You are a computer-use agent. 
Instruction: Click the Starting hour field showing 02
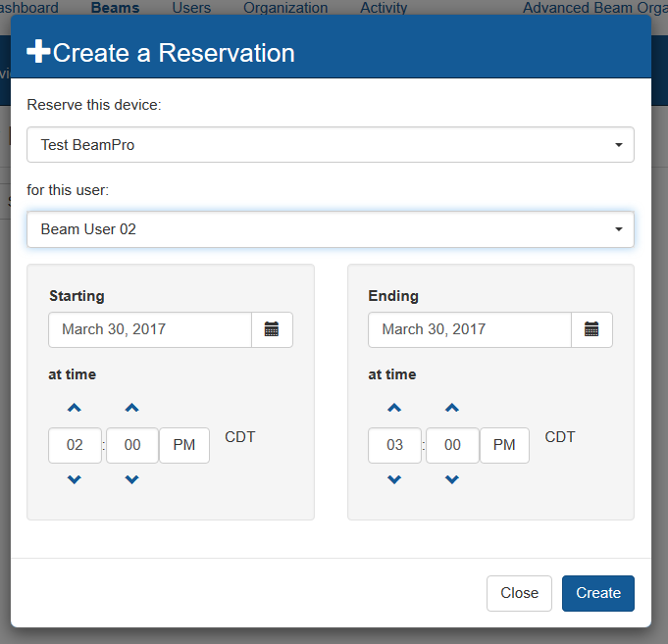pos(75,445)
